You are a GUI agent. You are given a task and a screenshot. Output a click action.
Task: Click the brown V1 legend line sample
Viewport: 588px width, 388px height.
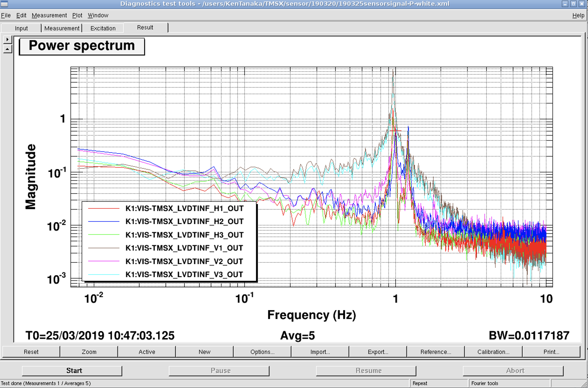[104, 248]
